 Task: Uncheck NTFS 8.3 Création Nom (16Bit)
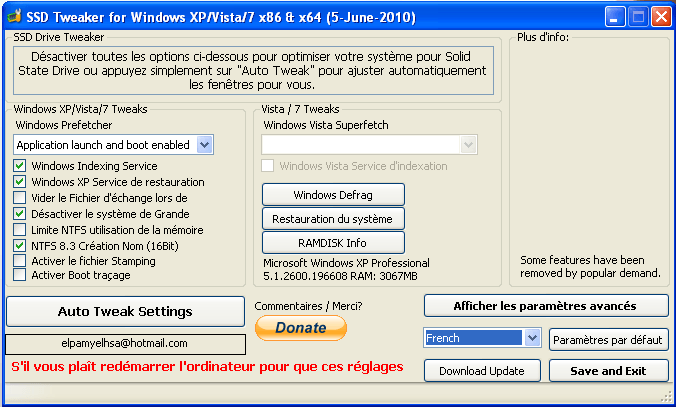(x=19, y=245)
